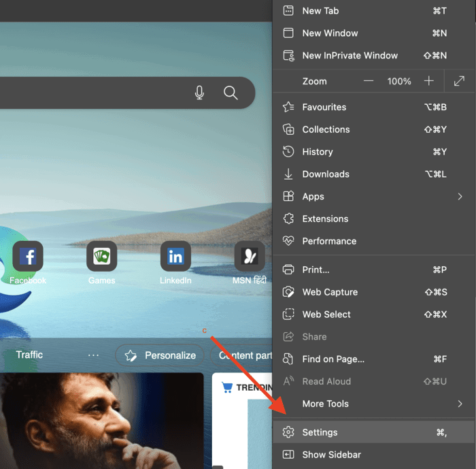
Task: Open a New Window from menu
Action: (374, 33)
